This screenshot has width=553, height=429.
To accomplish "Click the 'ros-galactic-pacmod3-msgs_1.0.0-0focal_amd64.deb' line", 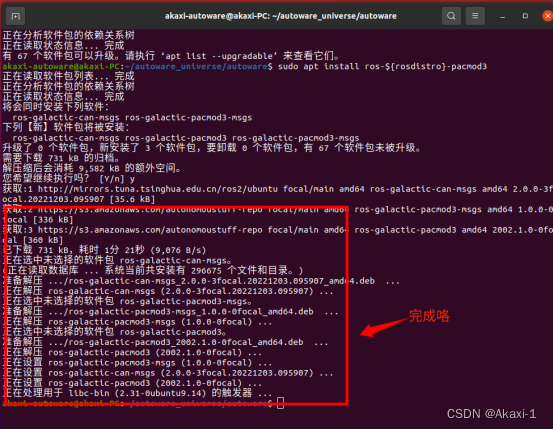I will (170, 312).
